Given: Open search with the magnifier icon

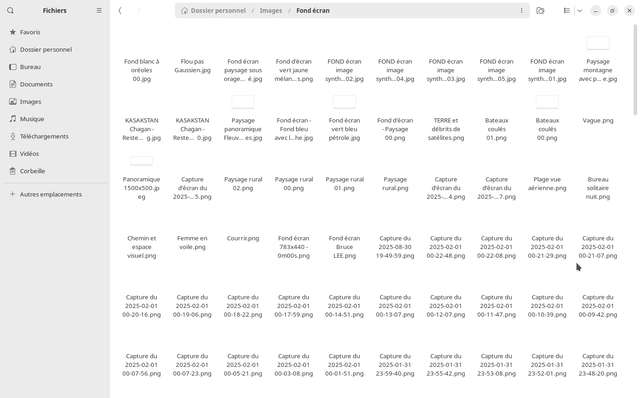Looking at the screenshot, I should pyautogui.click(x=10, y=11).
